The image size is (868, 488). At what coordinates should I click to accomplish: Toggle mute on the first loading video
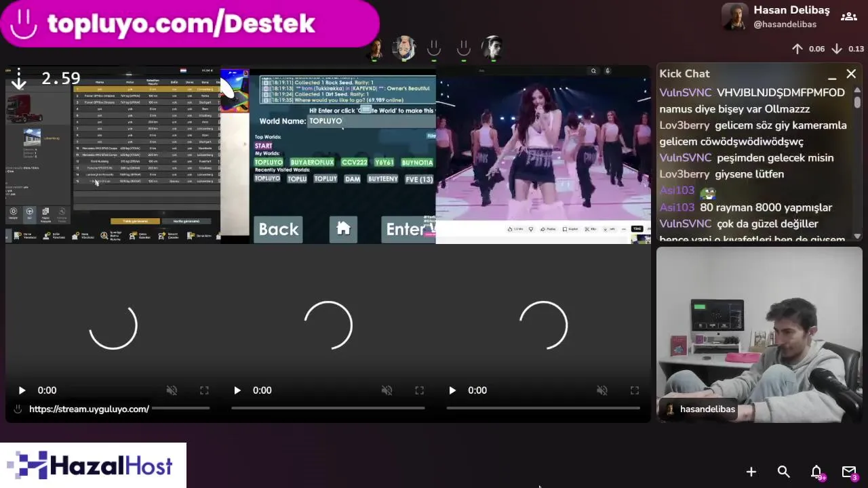point(172,390)
